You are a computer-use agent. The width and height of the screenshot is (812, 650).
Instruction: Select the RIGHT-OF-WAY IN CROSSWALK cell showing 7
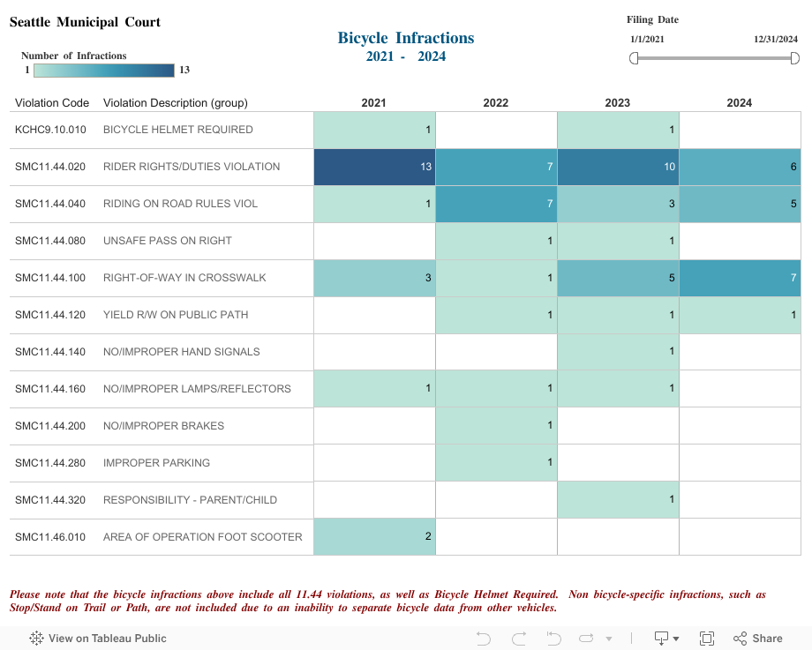click(740, 278)
